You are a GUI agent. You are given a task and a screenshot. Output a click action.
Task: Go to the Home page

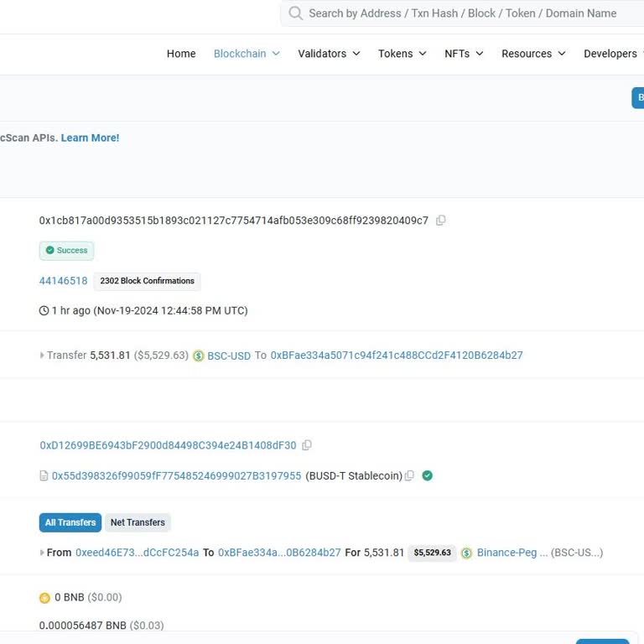181,54
